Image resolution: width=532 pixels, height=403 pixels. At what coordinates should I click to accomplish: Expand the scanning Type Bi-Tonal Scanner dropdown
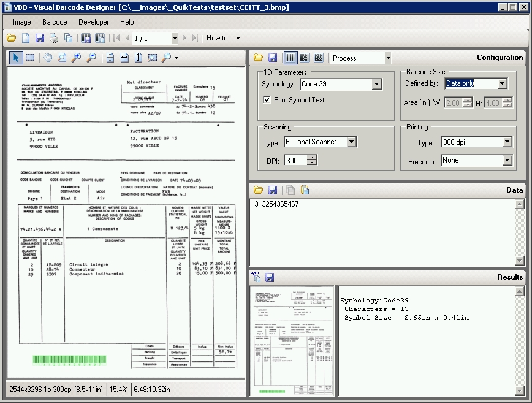pyautogui.click(x=351, y=142)
